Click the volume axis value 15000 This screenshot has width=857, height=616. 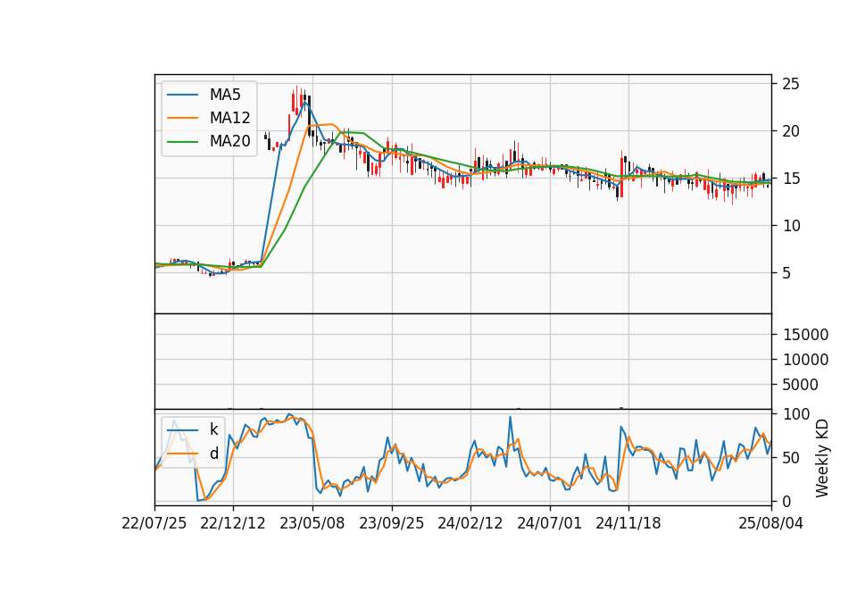tap(805, 335)
